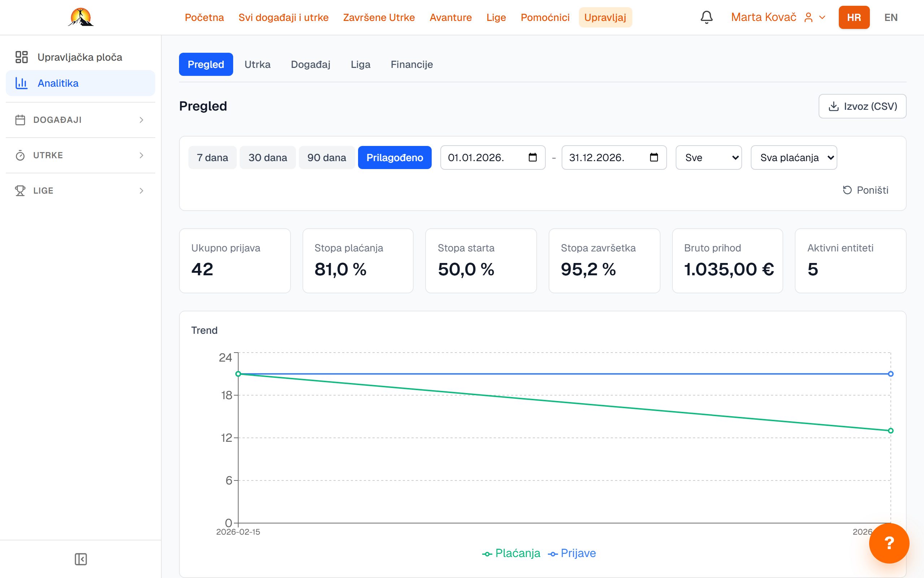Open Pomoćnici in top navigation
924x578 pixels.
pyautogui.click(x=545, y=18)
